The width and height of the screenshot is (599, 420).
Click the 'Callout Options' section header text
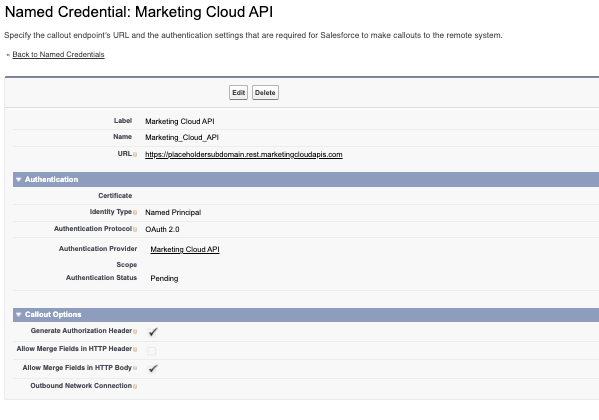(x=53, y=315)
